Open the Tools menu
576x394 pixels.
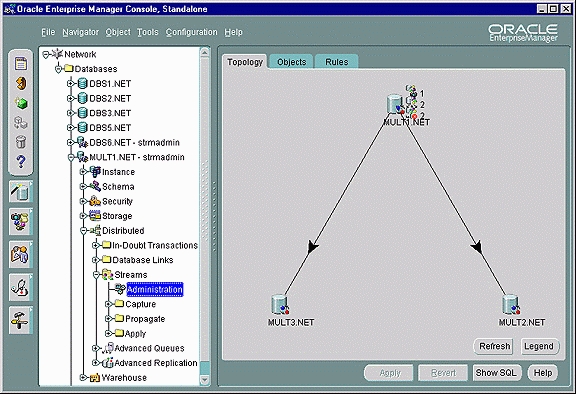pyautogui.click(x=148, y=32)
